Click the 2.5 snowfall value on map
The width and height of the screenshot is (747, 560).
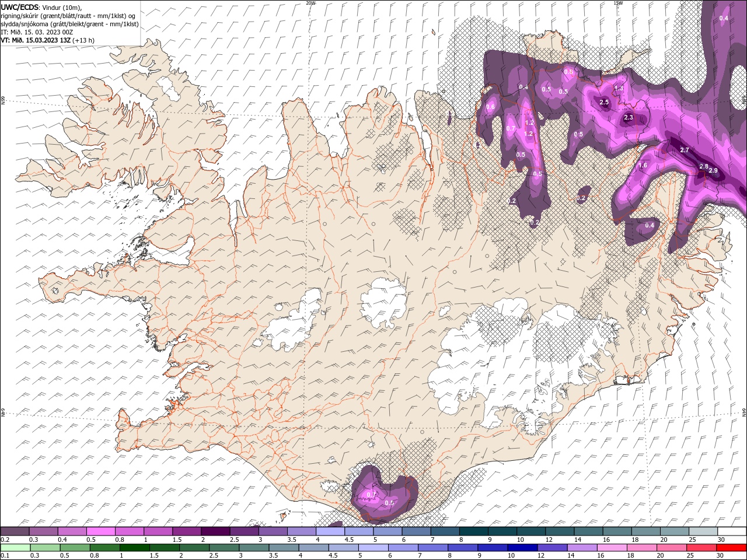(x=605, y=102)
